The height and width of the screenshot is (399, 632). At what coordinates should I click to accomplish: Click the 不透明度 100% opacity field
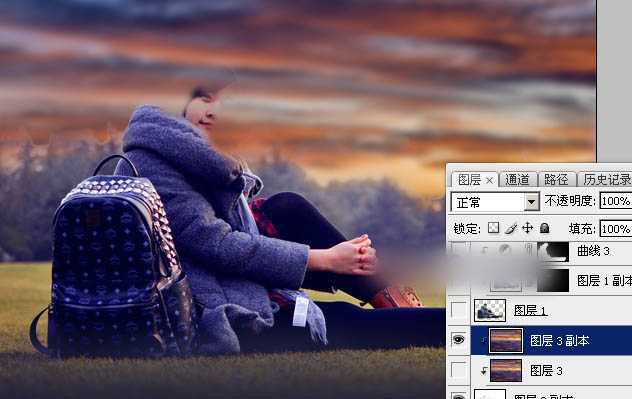[x=615, y=201]
